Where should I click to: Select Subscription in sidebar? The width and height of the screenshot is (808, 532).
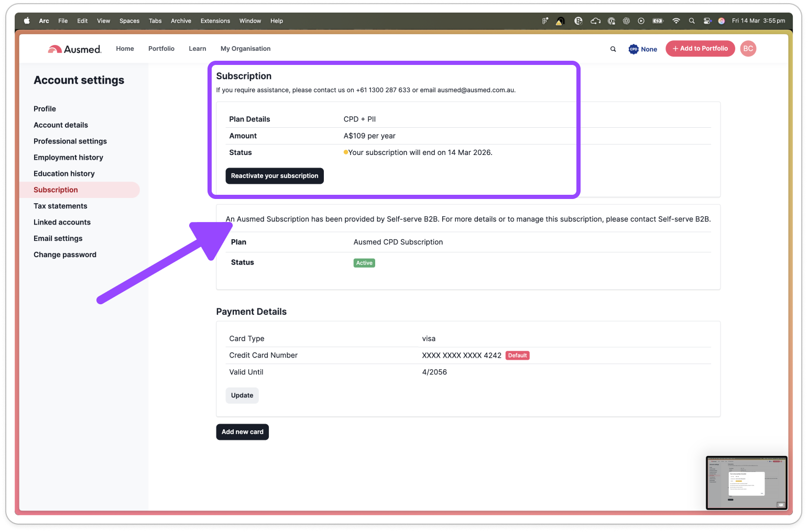click(80, 190)
